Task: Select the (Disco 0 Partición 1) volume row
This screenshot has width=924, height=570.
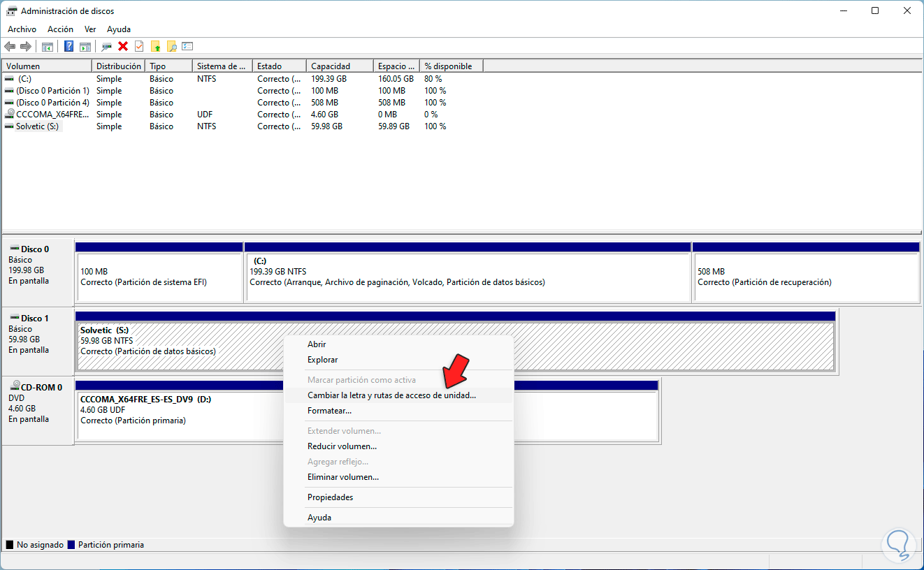Action: point(242,91)
